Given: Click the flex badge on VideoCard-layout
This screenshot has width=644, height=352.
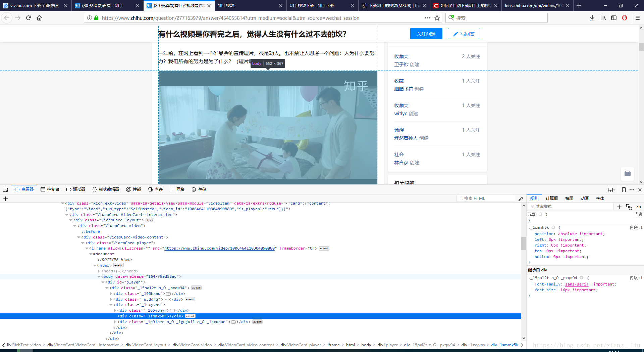Looking at the screenshot, I should 150,220.
